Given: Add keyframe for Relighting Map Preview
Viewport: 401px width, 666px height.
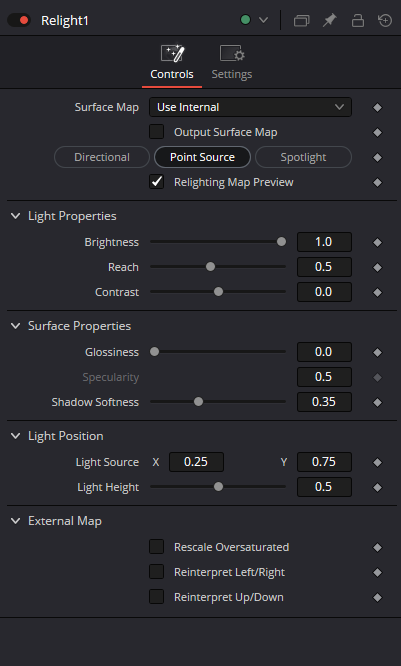Looking at the screenshot, I should pyautogui.click(x=377, y=183).
